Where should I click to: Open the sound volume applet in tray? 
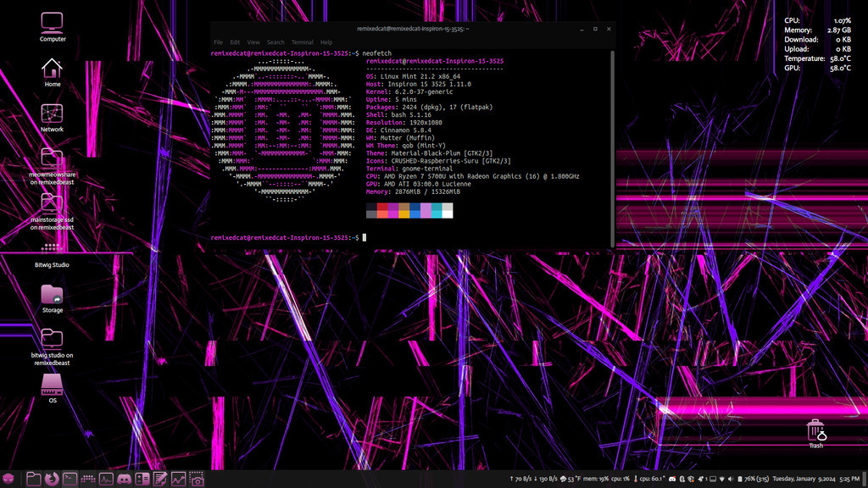coord(732,480)
